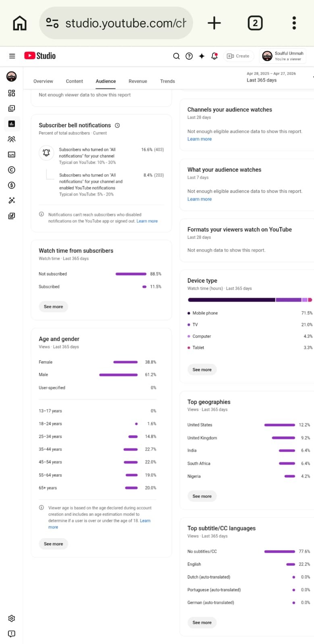Switch to the Revenue tab
Viewport: 314px width, 644px height.
[x=138, y=81]
